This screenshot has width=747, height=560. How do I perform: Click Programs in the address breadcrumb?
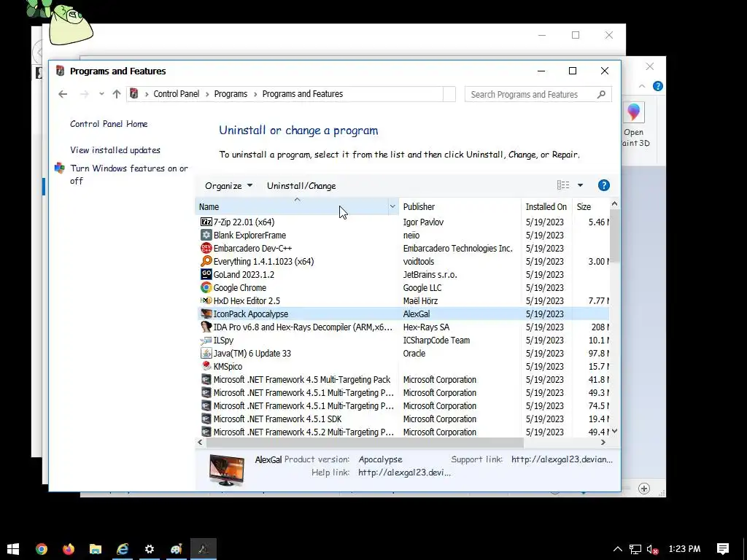231,94
